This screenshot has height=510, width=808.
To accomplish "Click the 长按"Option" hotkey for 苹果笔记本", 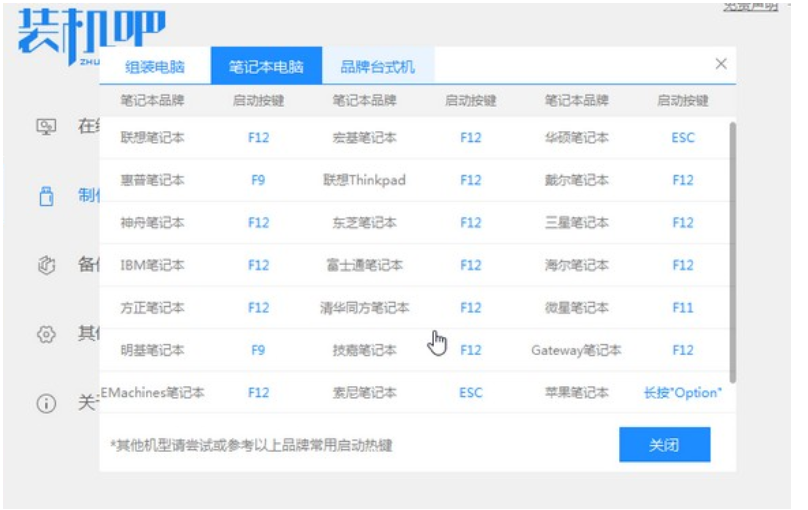I will point(682,393).
